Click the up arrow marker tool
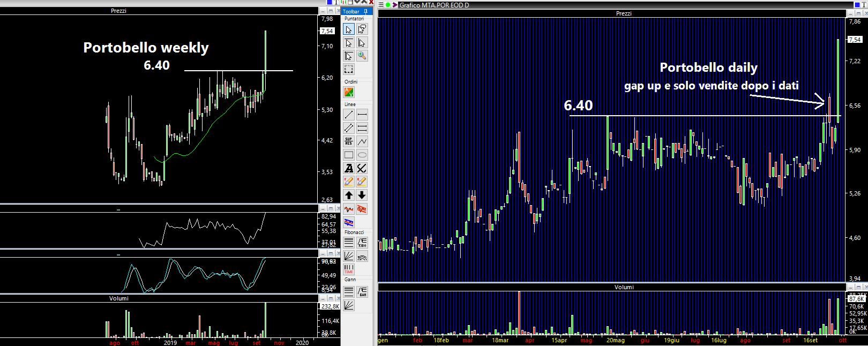Image resolution: width=868 pixels, height=346 pixels. point(349,195)
